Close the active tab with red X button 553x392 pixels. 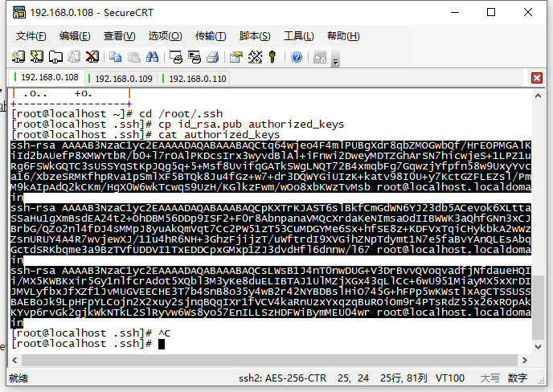click(537, 78)
